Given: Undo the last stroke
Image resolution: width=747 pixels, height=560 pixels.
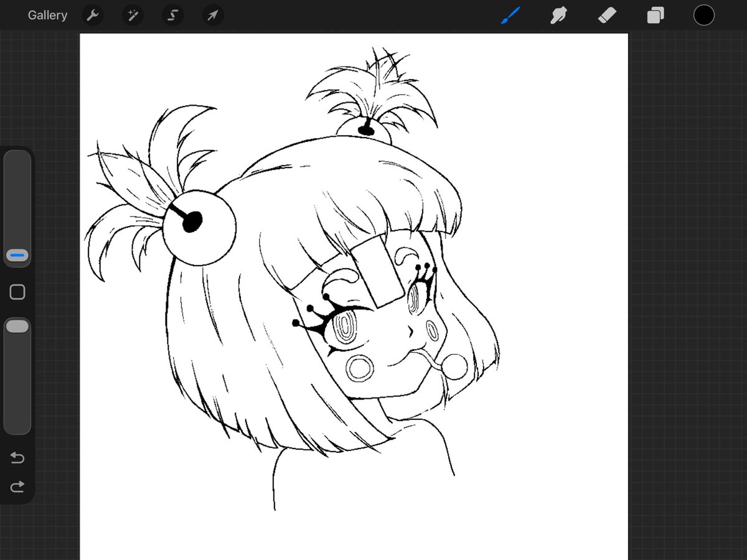Looking at the screenshot, I should (17, 459).
